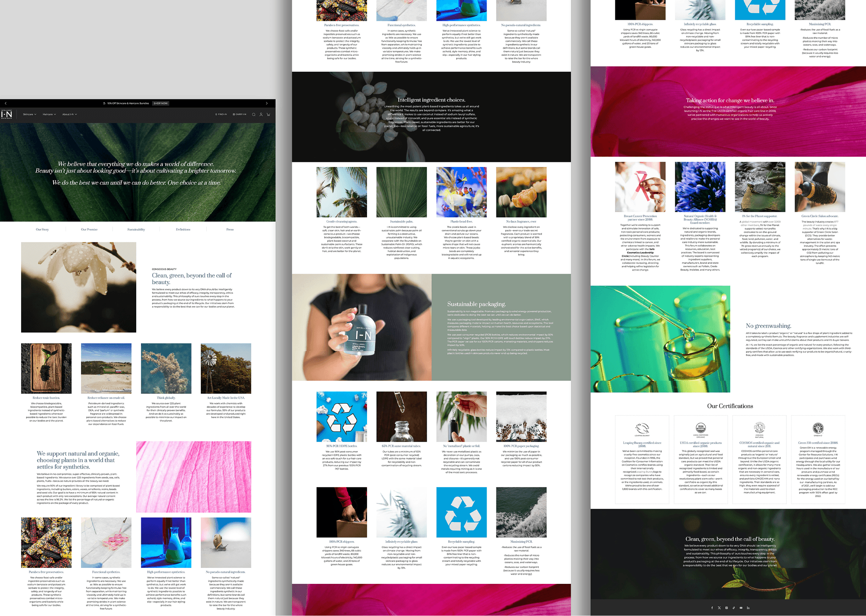Click the 'Safe Cosmetics Leadership Circle' link

[640, 252]
